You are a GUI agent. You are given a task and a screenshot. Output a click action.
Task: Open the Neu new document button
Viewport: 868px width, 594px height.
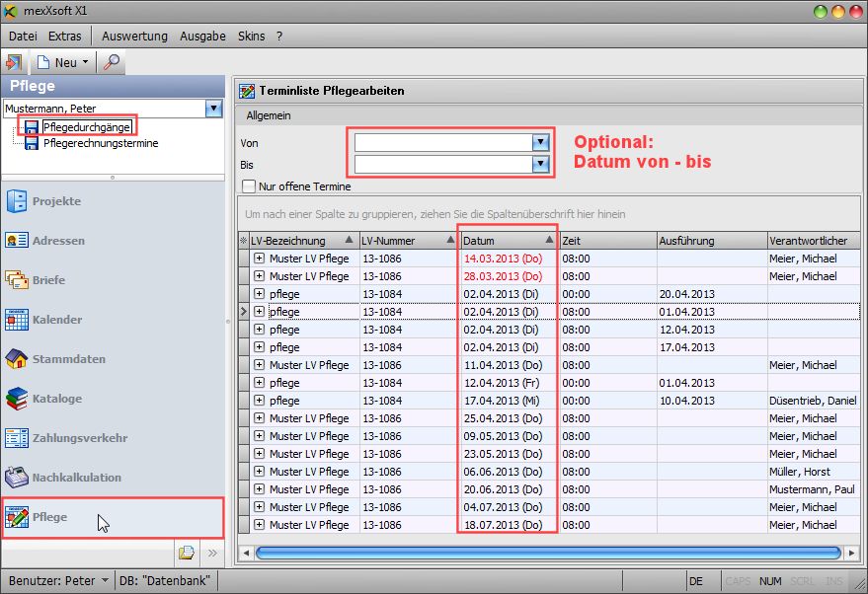[57, 62]
